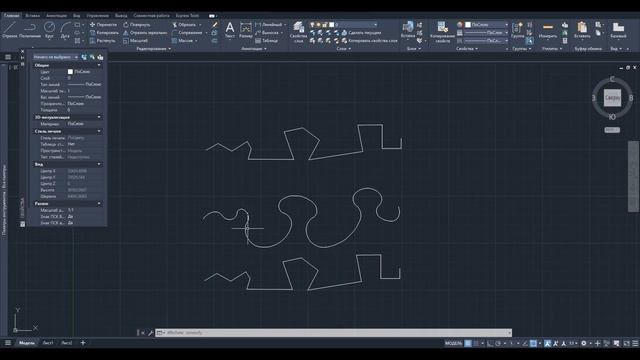Image resolution: width=640 pixels, height=360 pixels.
Task: Collapse the 3D-визуализация properties section
Action: point(99,117)
